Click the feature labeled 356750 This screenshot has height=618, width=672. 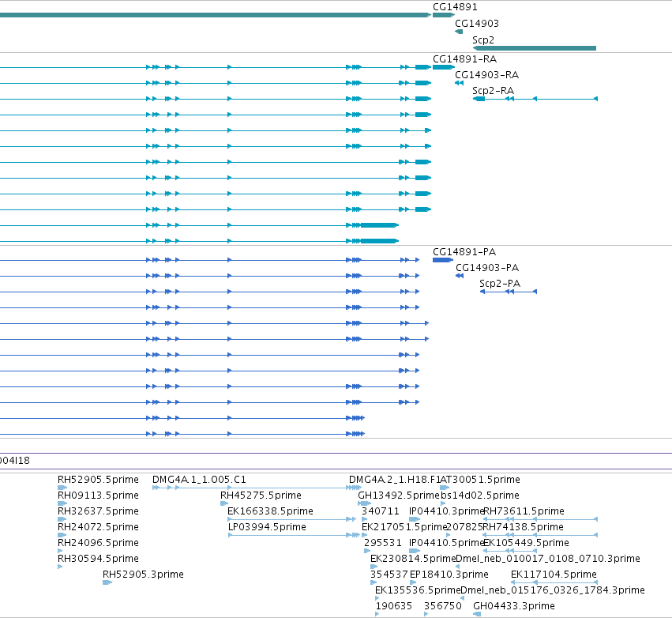pyautogui.click(x=443, y=606)
